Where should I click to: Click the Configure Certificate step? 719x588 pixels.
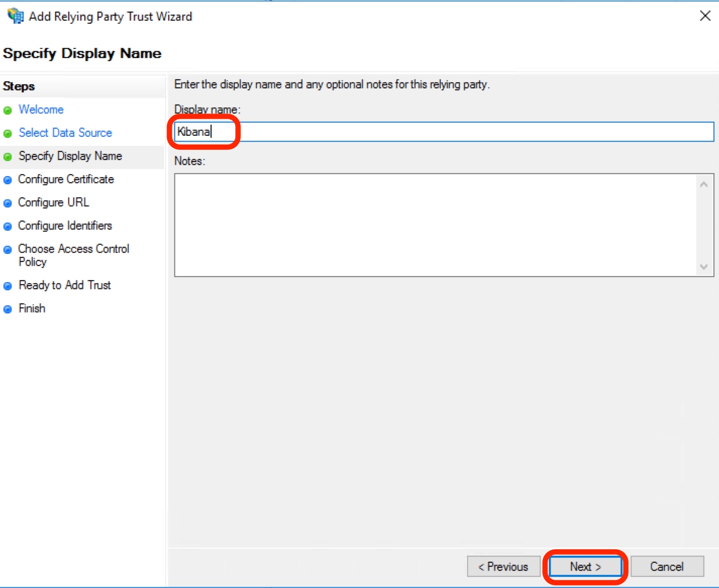(x=66, y=179)
